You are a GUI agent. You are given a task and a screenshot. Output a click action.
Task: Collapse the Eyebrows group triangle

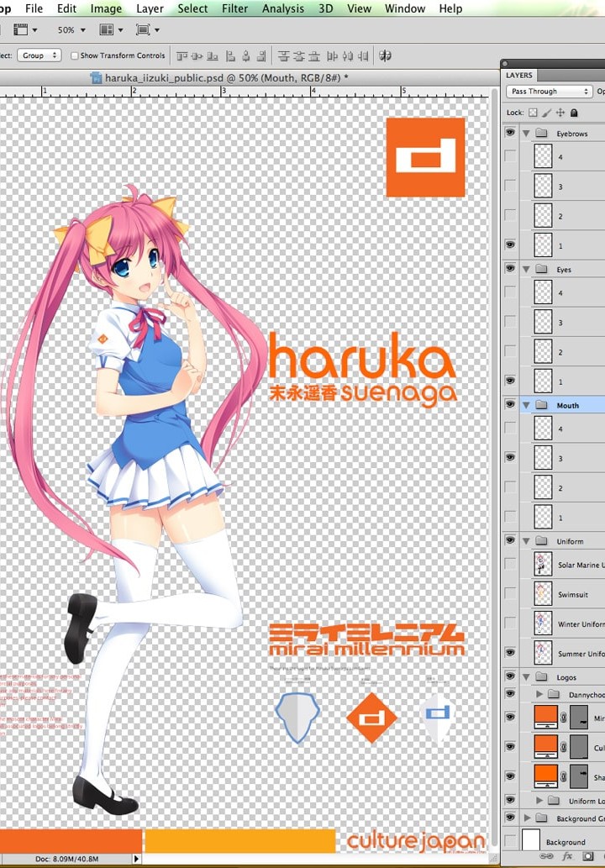(x=526, y=134)
